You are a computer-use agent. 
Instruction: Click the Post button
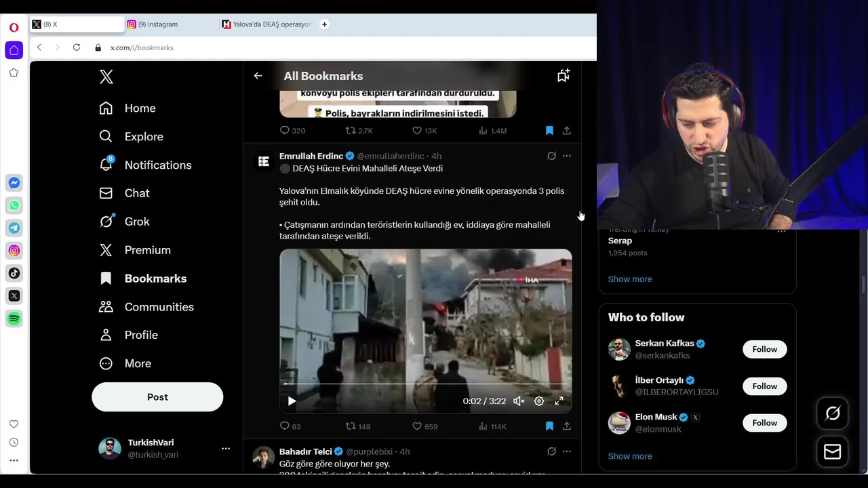157,397
